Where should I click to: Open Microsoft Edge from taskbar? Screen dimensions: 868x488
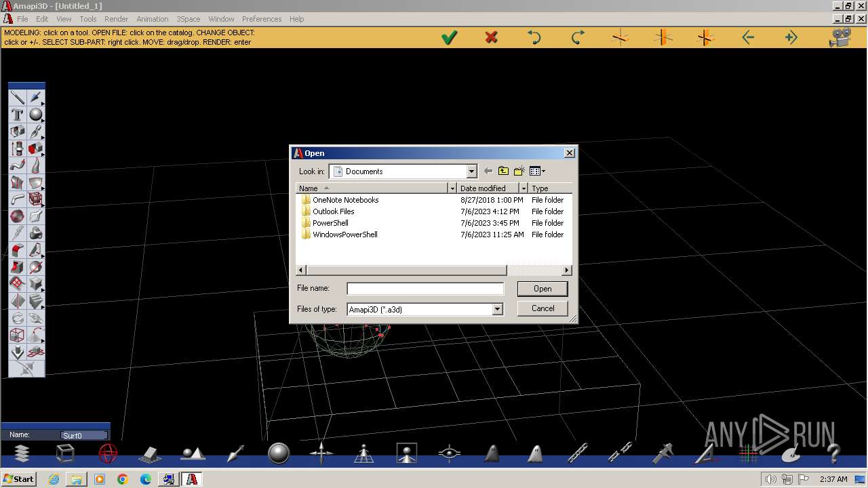click(146, 479)
